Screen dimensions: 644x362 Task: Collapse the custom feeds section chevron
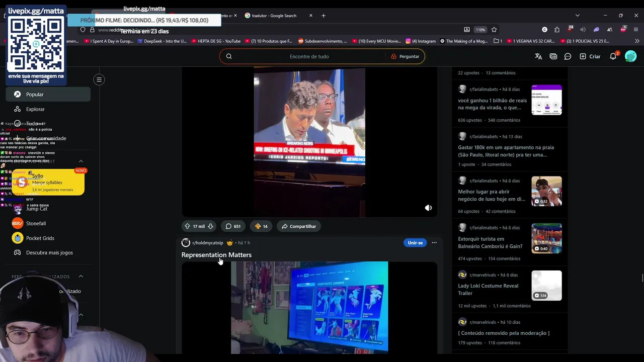(x=80, y=277)
